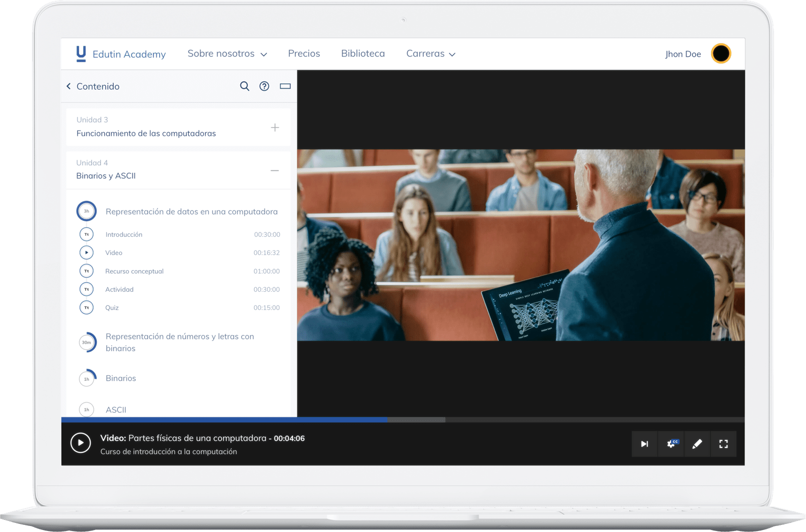Viewport: 806px width, 532px height.
Task: Seek to the gray buffered progress section
Action: tap(417, 420)
